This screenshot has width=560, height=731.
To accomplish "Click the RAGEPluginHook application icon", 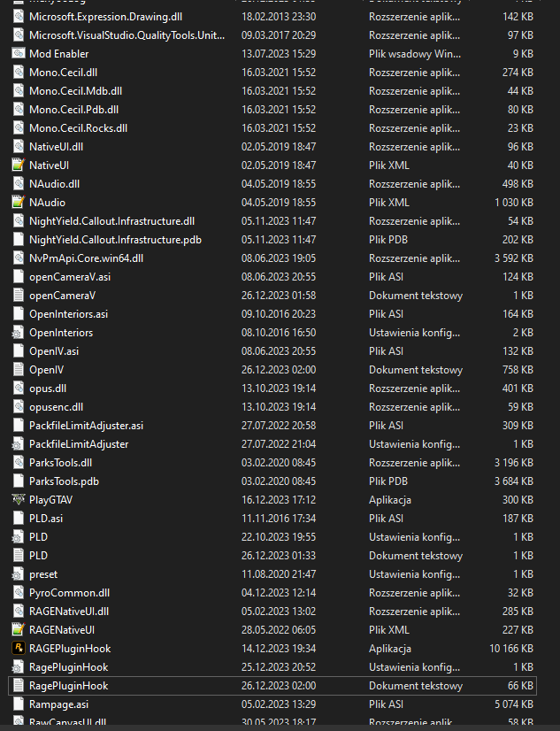I will pyautogui.click(x=19, y=649).
